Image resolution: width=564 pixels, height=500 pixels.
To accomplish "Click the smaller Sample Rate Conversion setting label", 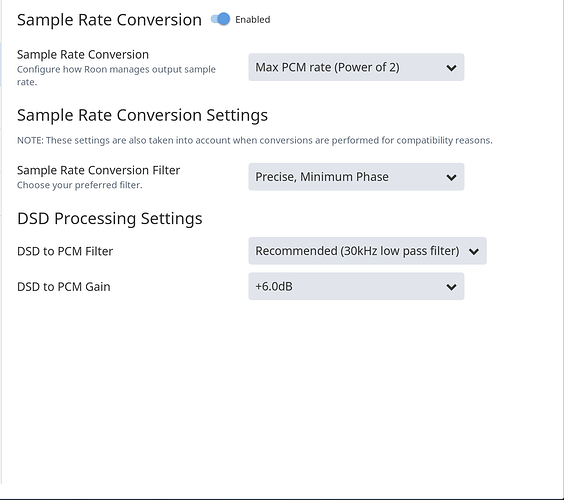I will pos(83,55).
